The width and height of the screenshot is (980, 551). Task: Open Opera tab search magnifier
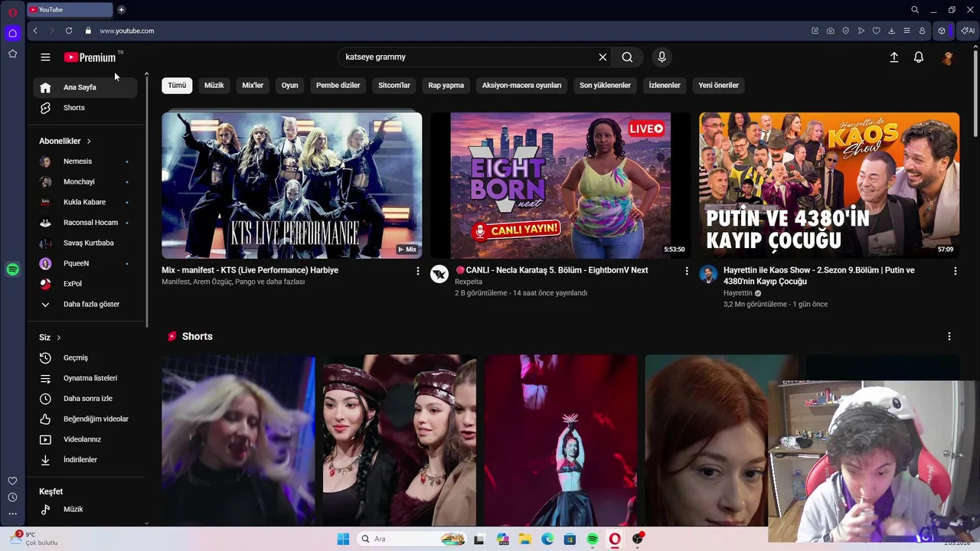(x=915, y=10)
